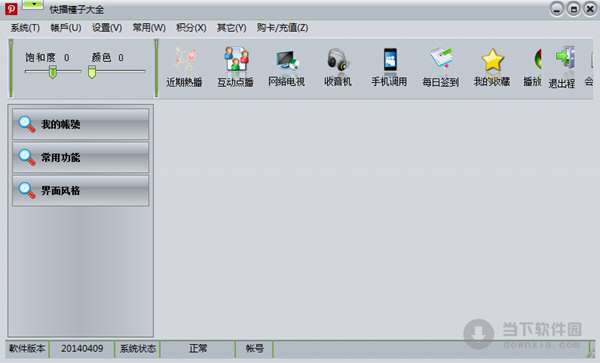
Task: Click the 20140409 version number in status bar
Action: pyautogui.click(x=82, y=348)
